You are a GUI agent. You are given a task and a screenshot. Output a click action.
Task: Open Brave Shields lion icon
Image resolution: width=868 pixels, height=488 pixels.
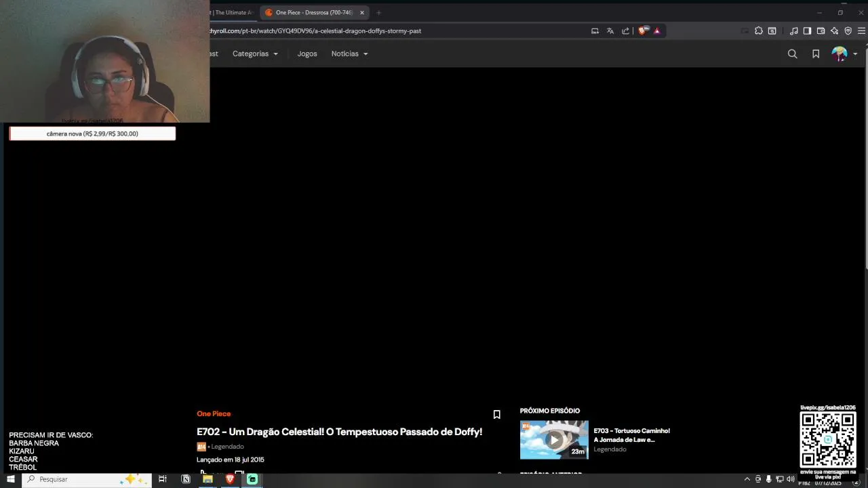(x=643, y=30)
